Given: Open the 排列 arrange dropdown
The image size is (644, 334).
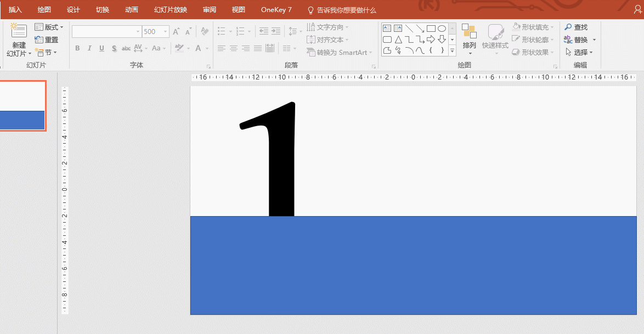Looking at the screenshot, I should (469, 39).
